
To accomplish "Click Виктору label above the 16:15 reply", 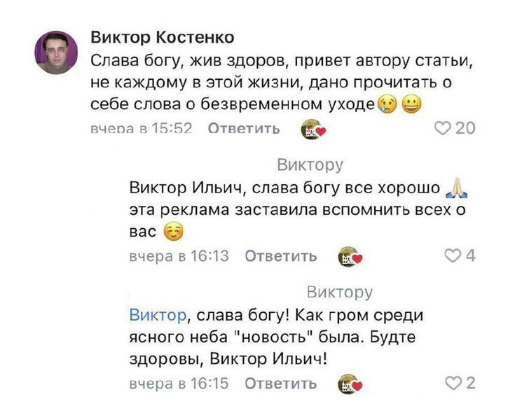I will pyautogui.click(x=340, y=293).
